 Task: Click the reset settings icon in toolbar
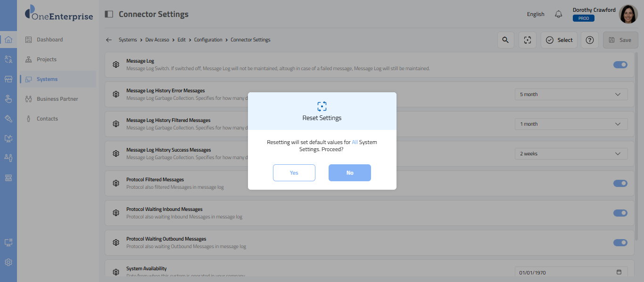pos(528,40)
